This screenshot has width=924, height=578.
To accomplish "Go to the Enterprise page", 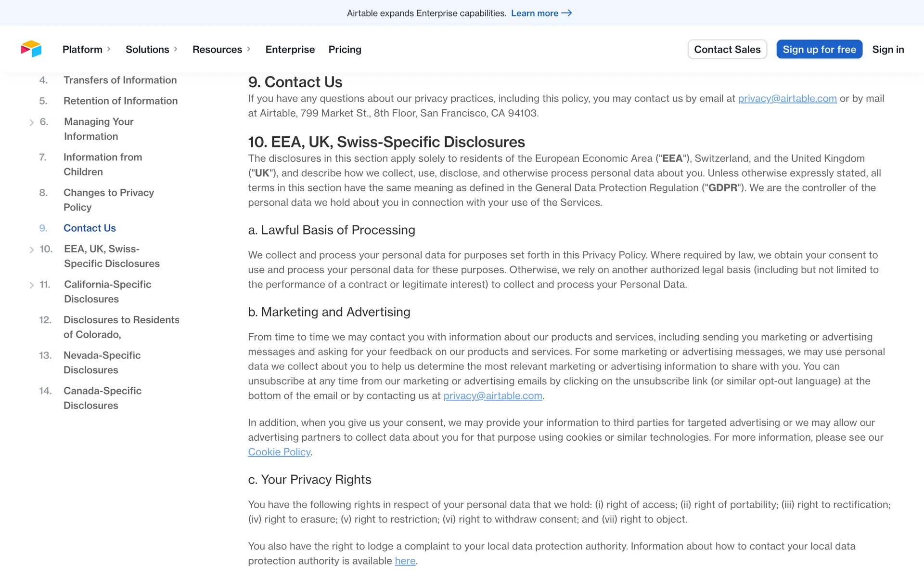I will point(290,49).
